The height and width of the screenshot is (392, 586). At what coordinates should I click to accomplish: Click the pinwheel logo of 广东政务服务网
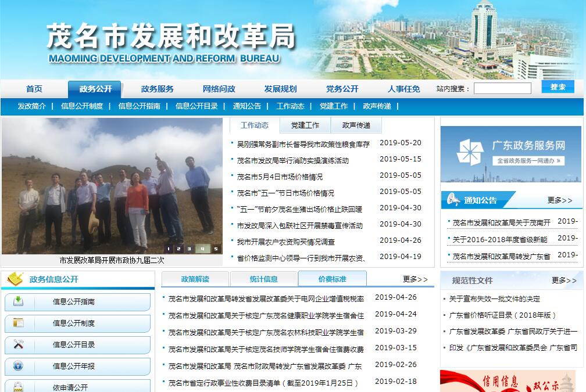point(470,151)
